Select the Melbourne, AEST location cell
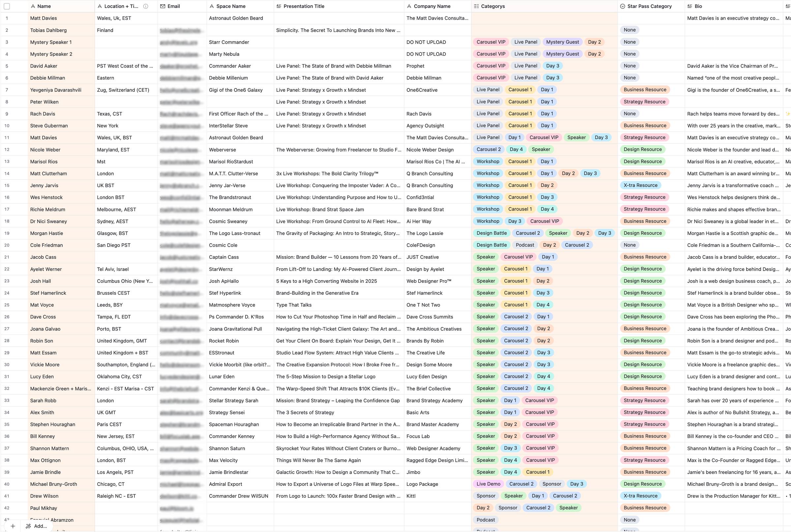The width and height of the screenshot is (791, 532). (126, 209)
